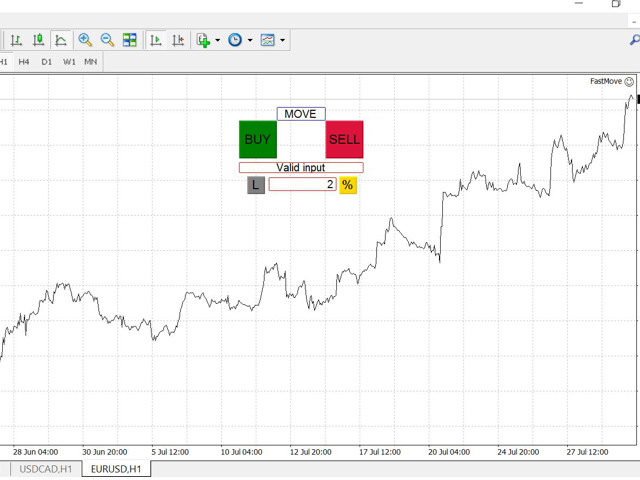Toggle the L lot mode button

coord(256,185)
